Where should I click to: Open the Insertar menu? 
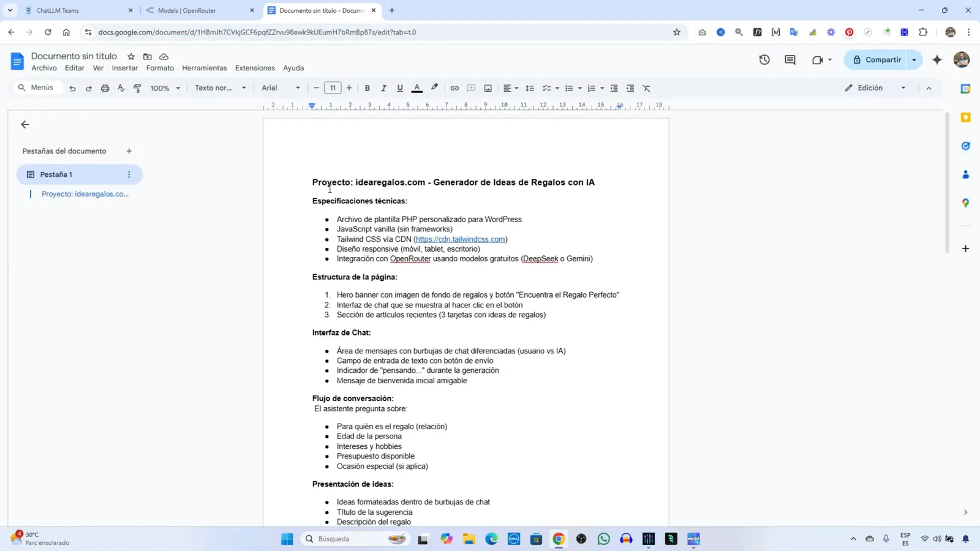tap(124, 67)
